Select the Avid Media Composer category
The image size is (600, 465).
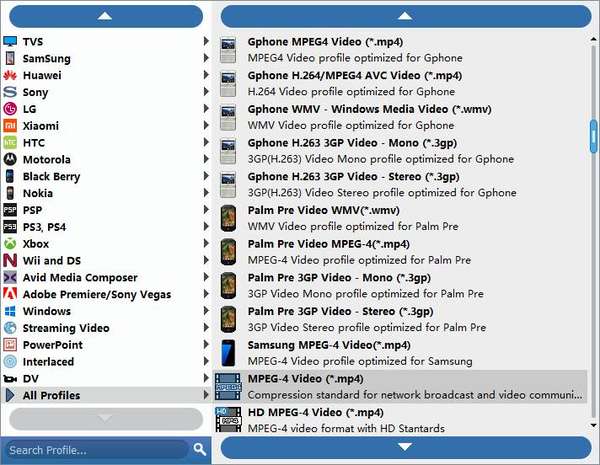click(x=106, y=277)
